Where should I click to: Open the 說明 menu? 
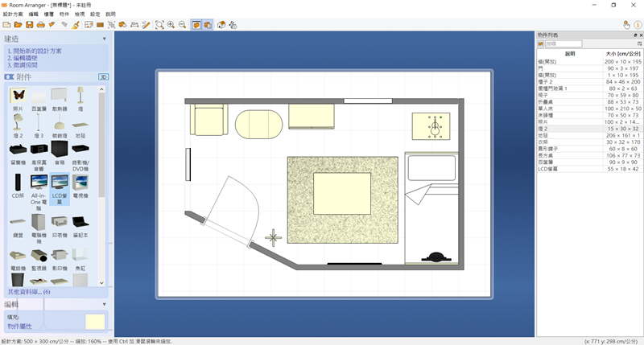(110, 14)
